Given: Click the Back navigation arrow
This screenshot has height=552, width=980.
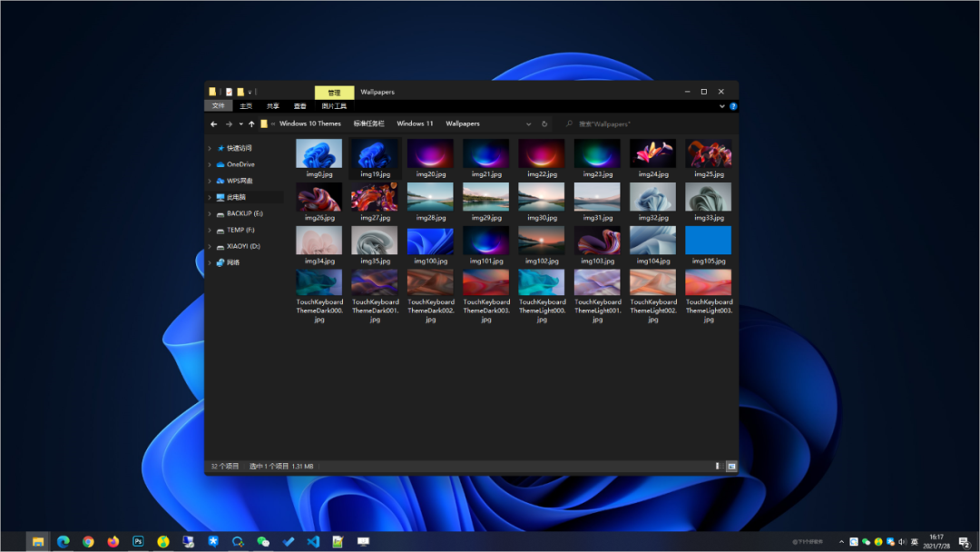Looking at the screenshot, I should (214, 123).
